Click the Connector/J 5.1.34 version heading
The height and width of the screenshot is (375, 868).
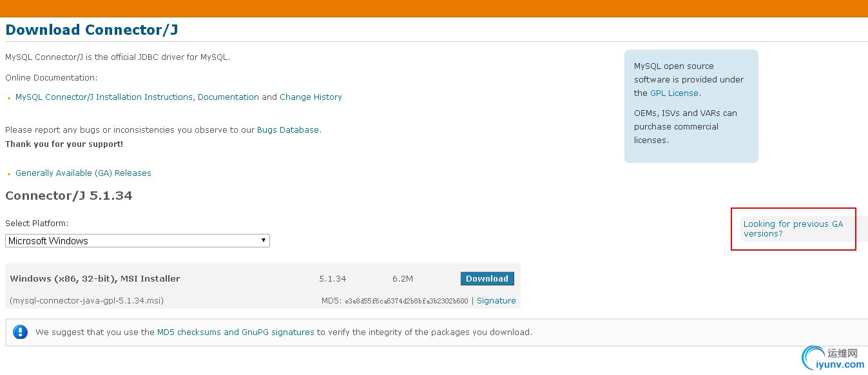pos(69,196)
